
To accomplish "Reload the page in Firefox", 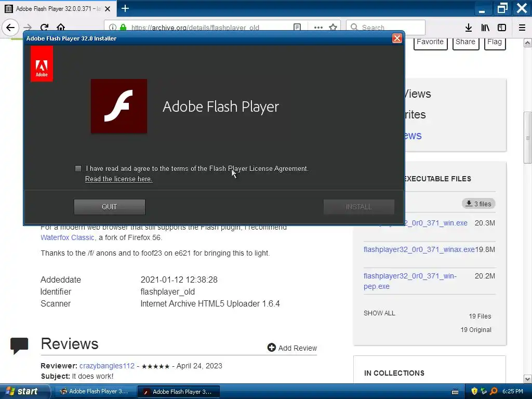I will 44,28.
